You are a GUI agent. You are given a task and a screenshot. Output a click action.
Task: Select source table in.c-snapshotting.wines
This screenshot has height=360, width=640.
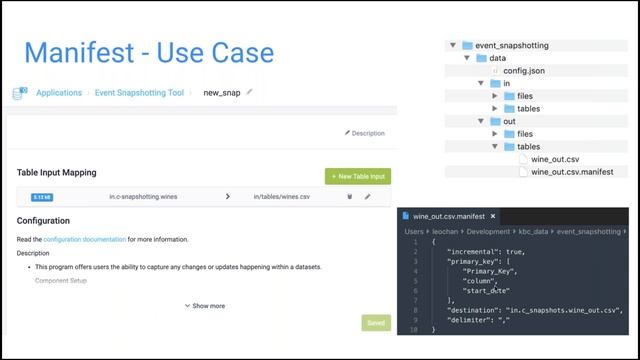pos(143,197)
